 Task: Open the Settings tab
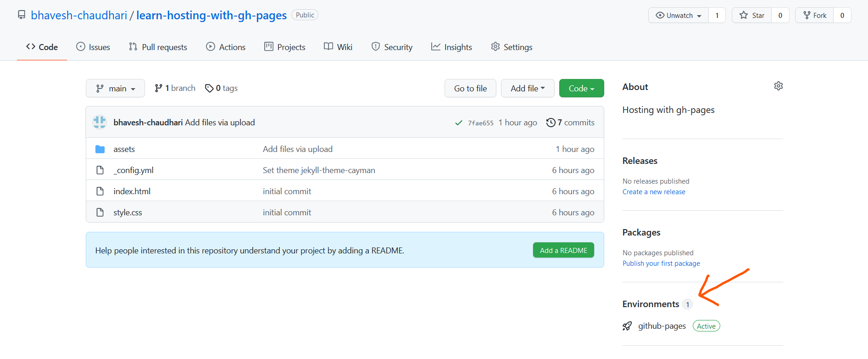[x=512, y=47]
